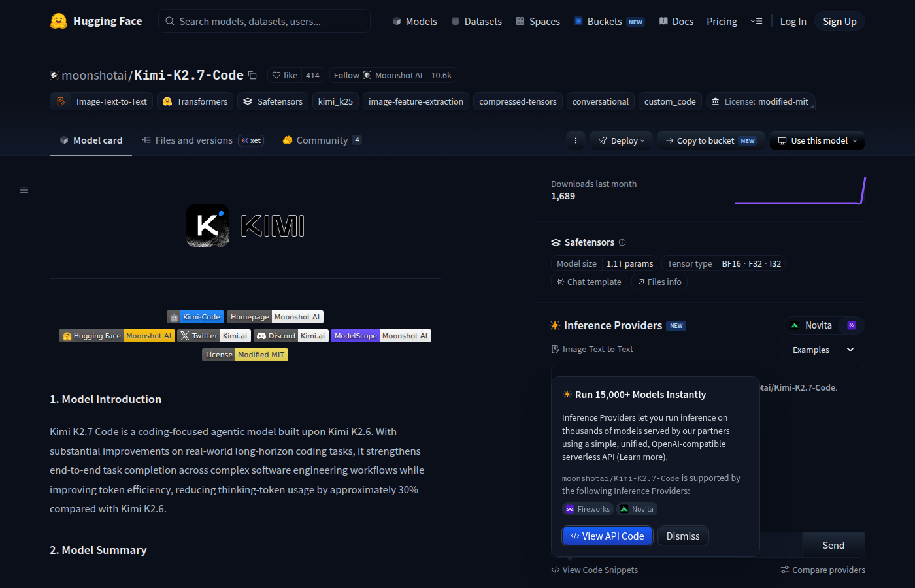The height and width of the screenshot is (588, 915).
Task: Click the 414 likes count
Action: [x=312, y=75]
